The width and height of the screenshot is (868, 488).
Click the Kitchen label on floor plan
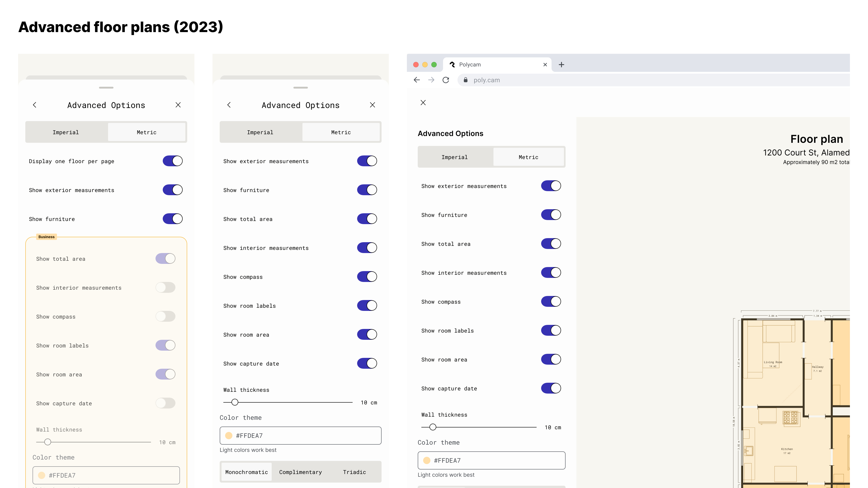pos(787,449)
